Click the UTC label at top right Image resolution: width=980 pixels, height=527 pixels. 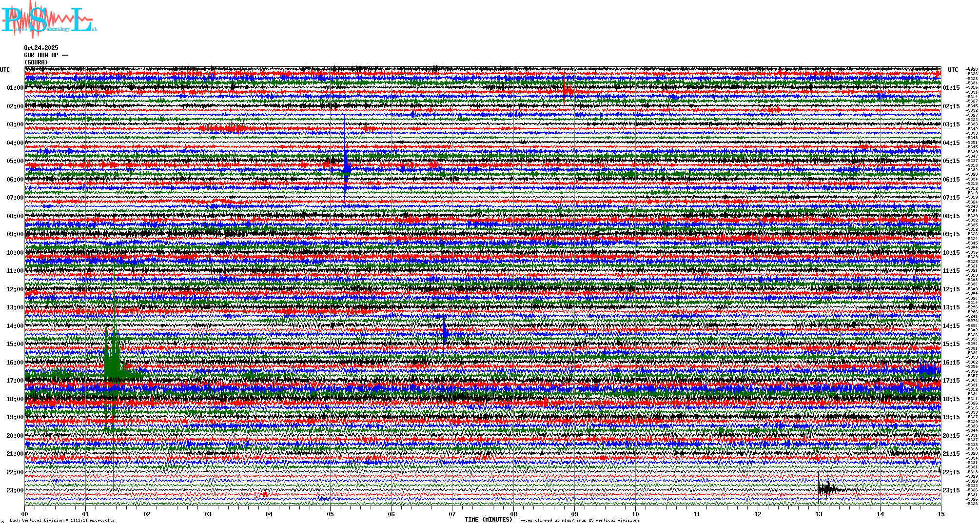tap(953, 70)
